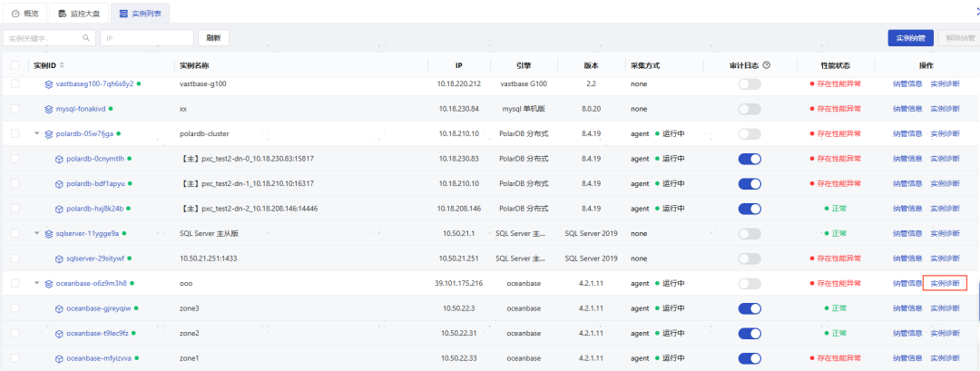Click the cube icon beside oceanbase-gjreyqiw
Viewport: 980px width, 371px height.
(60, 308)
